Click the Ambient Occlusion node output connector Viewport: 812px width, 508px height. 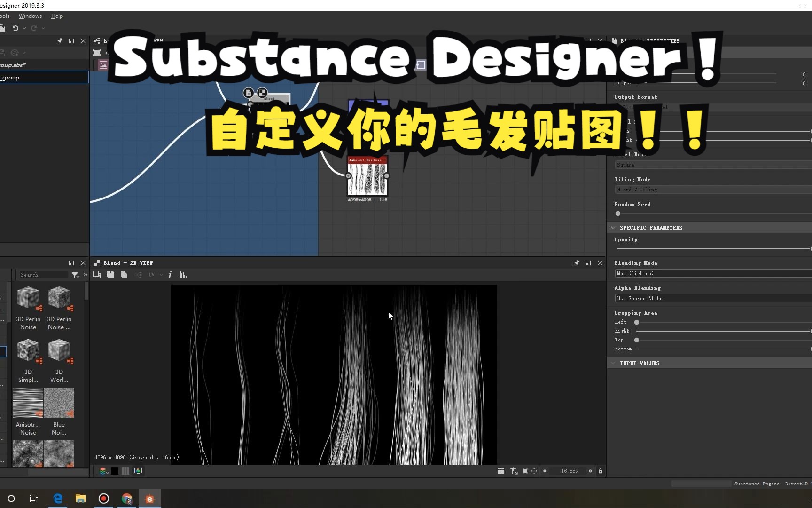tap(386, 176)
